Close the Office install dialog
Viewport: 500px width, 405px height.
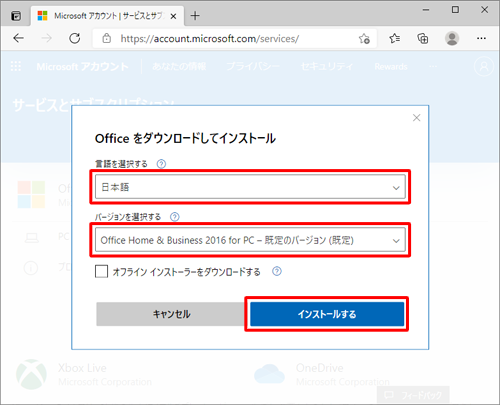(416, 118)
